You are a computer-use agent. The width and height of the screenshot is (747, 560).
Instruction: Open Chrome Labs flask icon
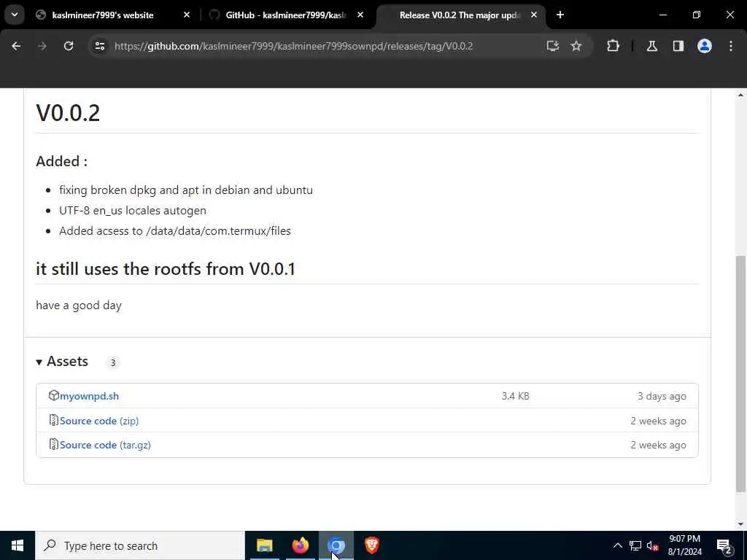coord(651,46)
